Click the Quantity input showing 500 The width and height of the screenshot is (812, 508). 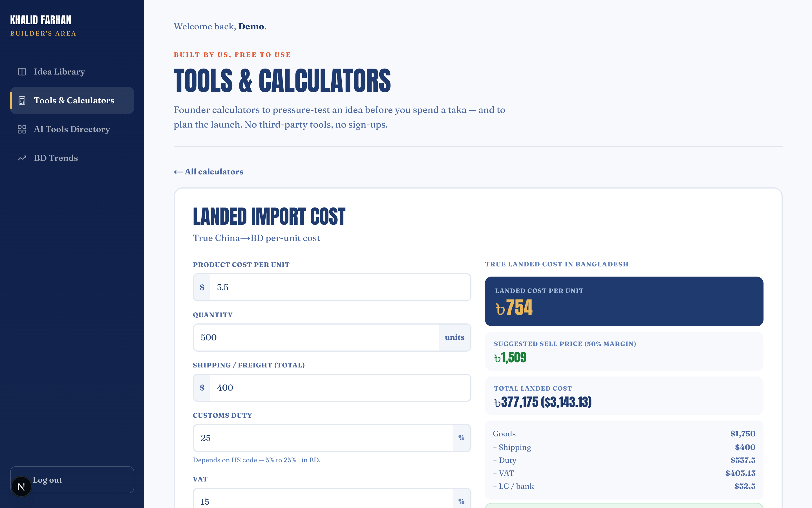[x=316, y=337]
